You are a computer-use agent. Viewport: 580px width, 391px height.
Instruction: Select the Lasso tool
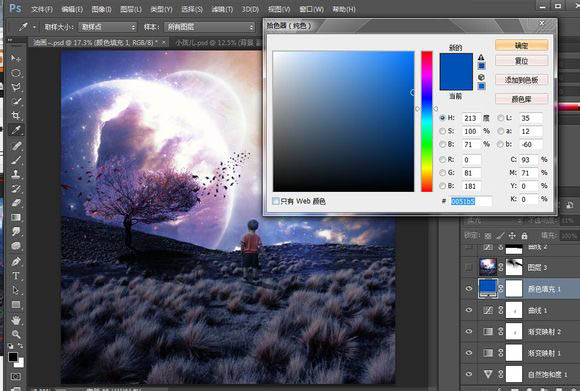click(16, 87)
